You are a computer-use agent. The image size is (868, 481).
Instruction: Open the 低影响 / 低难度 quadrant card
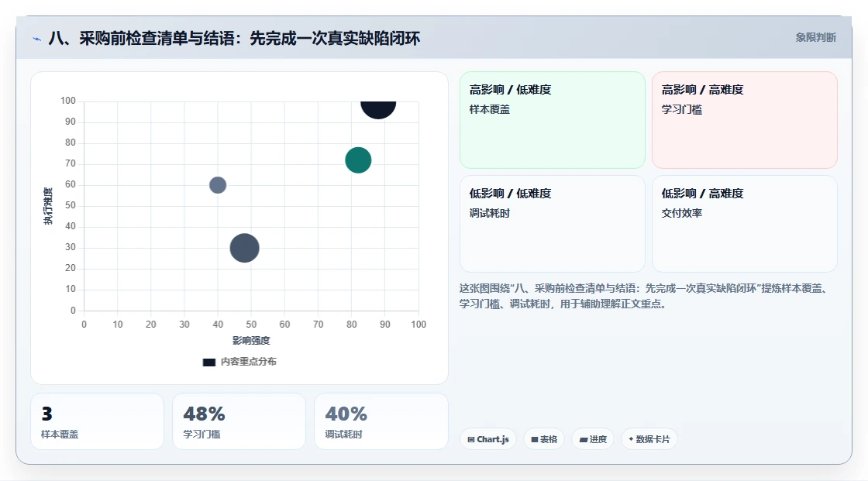[x=553, y=224]
